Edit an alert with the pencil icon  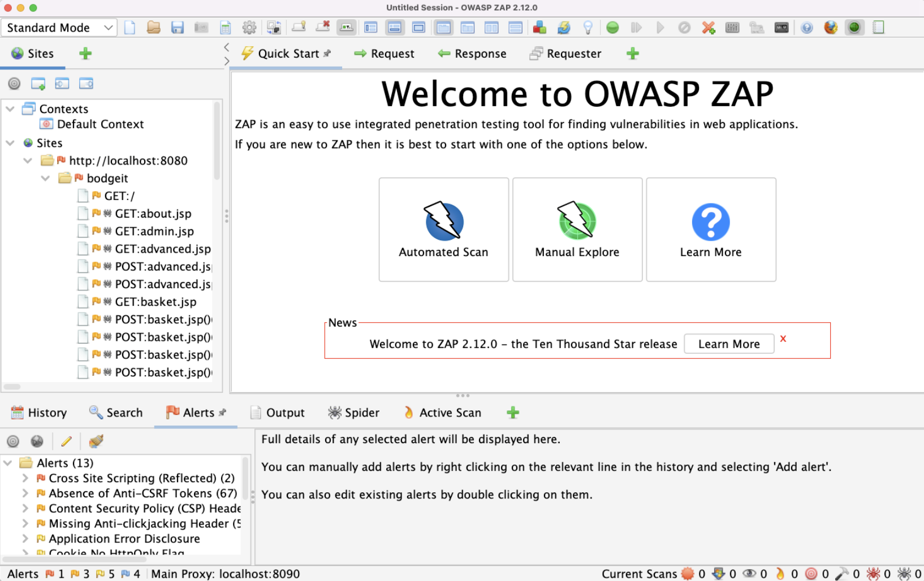click(x=67, y=441)
